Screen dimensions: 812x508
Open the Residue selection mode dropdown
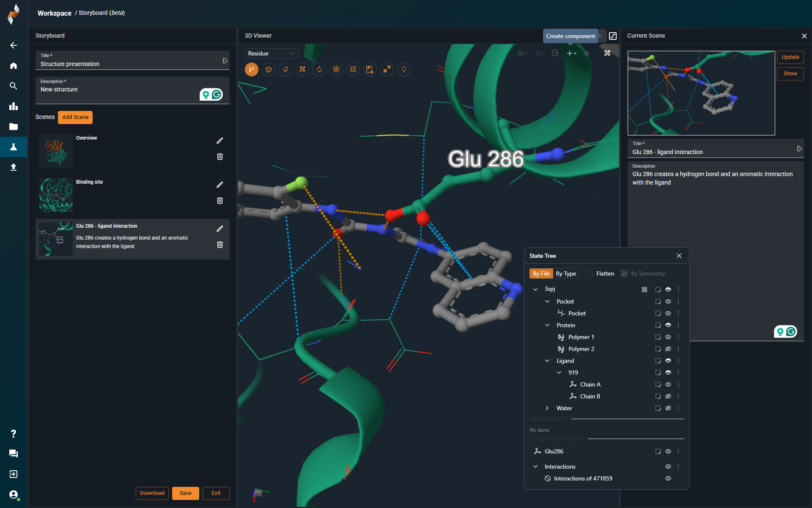point(271,53)
